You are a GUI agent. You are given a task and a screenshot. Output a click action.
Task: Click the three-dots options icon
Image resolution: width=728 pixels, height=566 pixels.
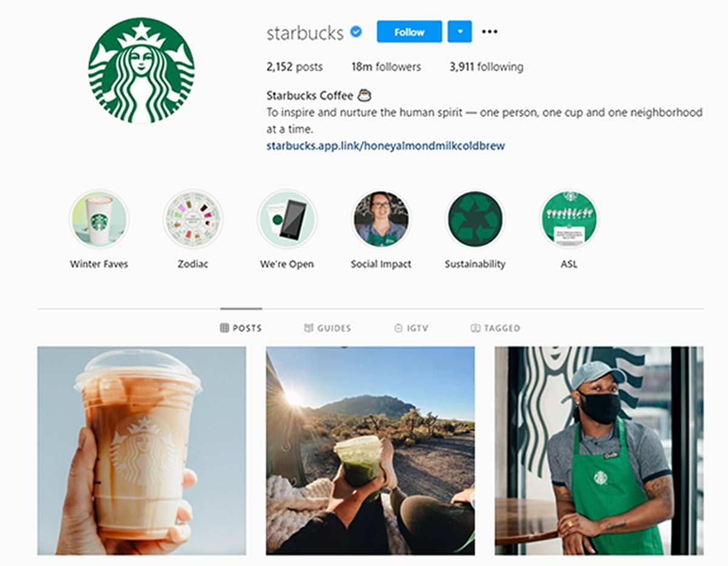pyautogui.click(x=490, y=32)
